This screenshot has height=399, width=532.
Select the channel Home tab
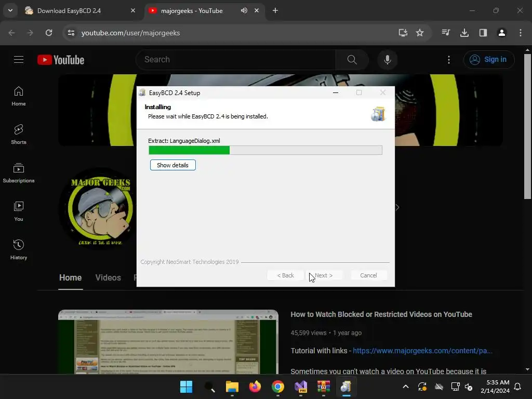coord(70,278)
